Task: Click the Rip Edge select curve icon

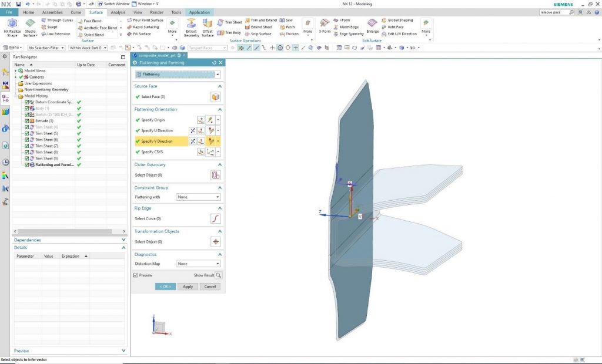Action: coord(216,218)
